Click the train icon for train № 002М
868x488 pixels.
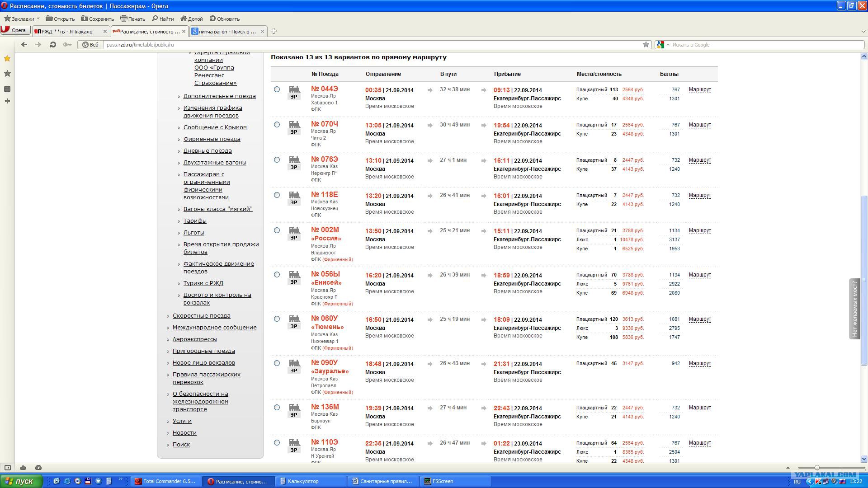pyautogui.click(x=294, y=230)
